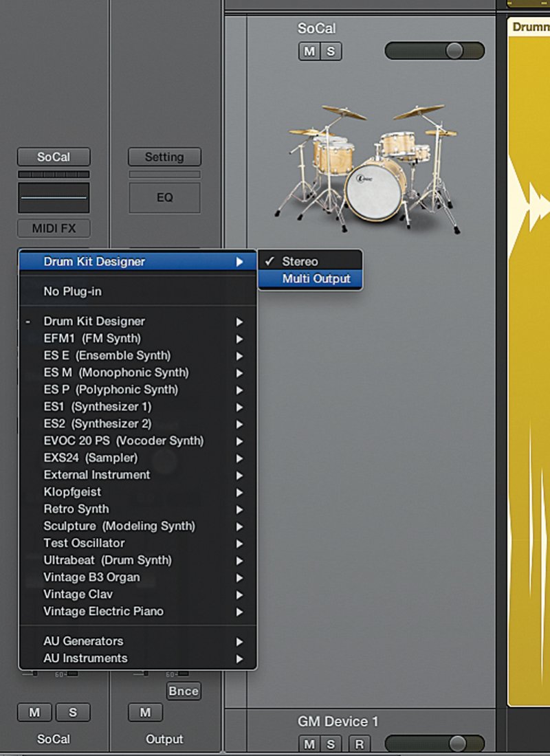550x756 pixels.
Task: Mute the Output channel strip
Action: tap(145, 712)
